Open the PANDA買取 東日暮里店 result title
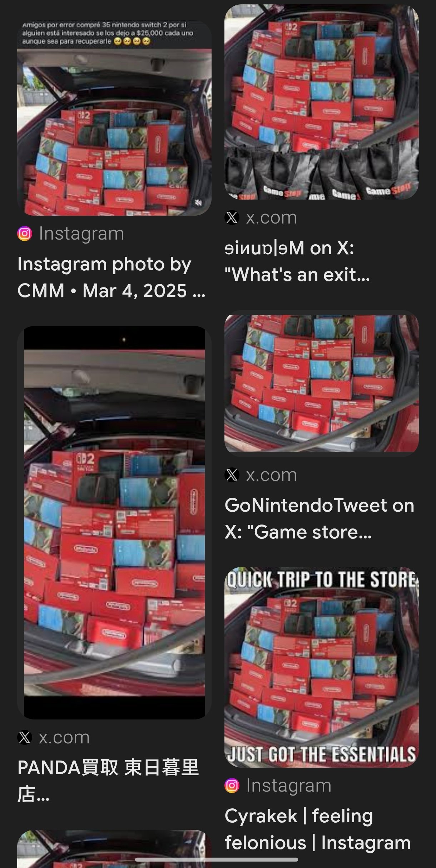 [108, 781]
